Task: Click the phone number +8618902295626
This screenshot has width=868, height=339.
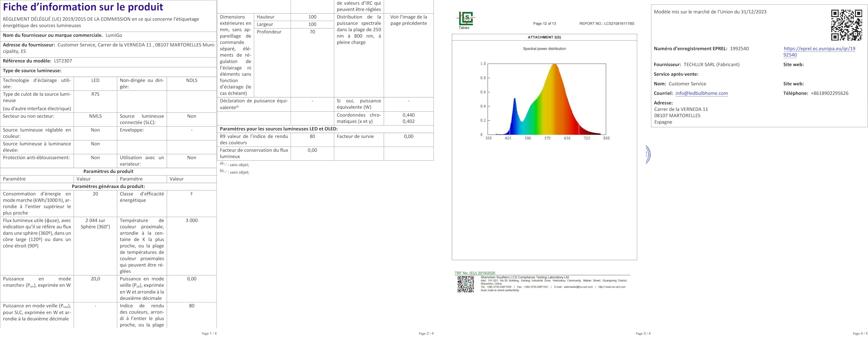Action: [x=829, y=93]
